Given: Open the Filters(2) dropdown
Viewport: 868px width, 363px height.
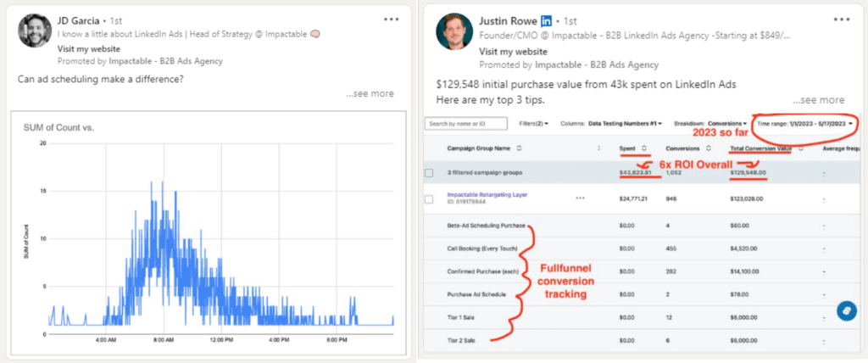Looking at the screenshot, I should 533,124.
